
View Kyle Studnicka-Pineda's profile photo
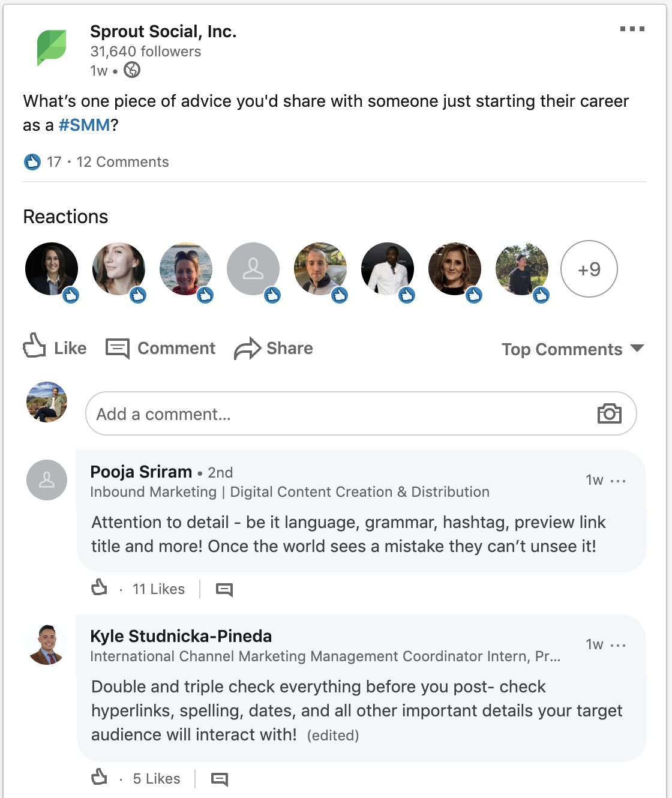click(x=47, y=644)
